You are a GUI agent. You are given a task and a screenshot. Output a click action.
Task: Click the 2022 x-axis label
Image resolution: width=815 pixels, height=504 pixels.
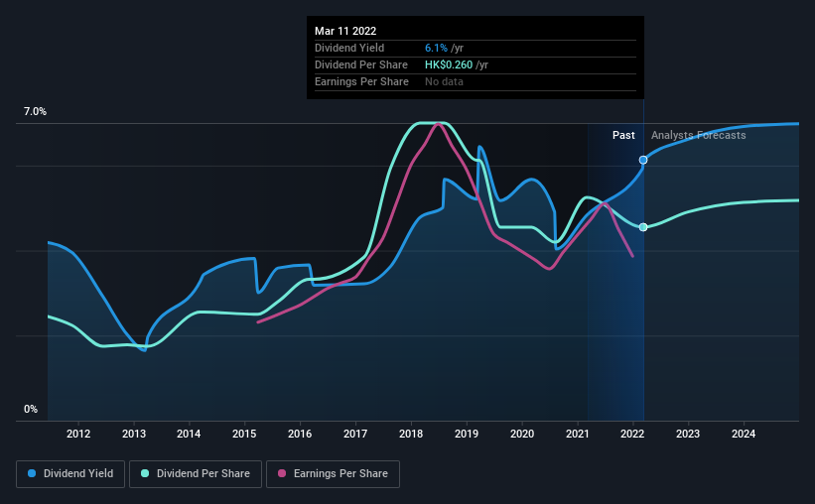coord(632,434)
